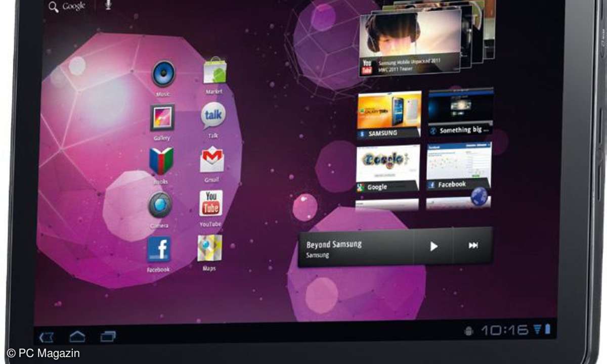The height and width of the screenshot is (364, 607).
Task: Tap the Google search text
Action: click(74, 7)
